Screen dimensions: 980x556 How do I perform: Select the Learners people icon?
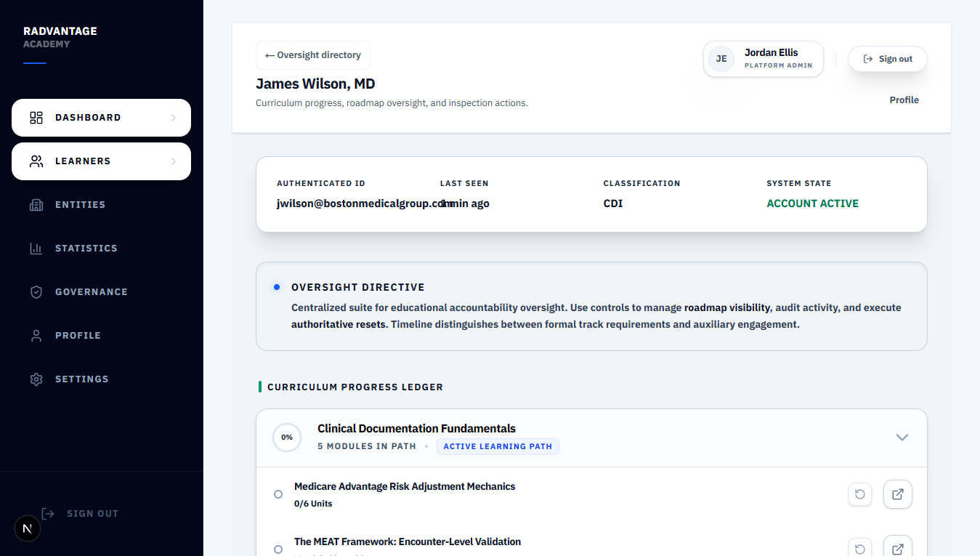[36, 161]
